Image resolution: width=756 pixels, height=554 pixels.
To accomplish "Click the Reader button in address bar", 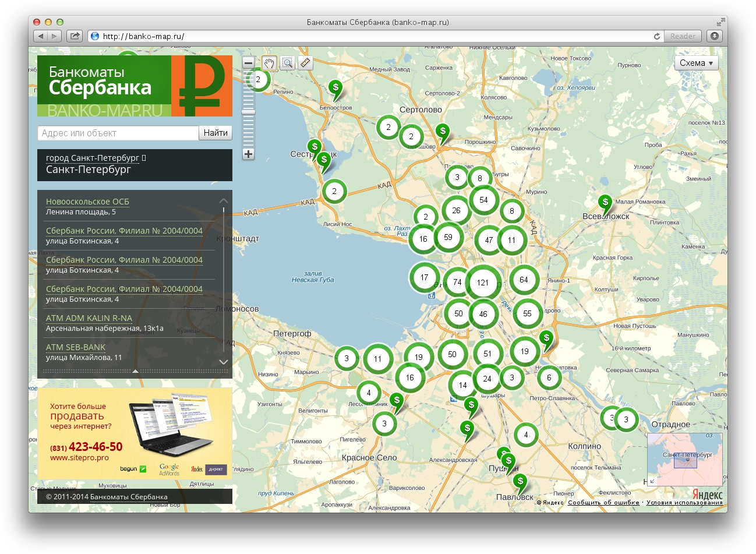I will click(683, 36).
